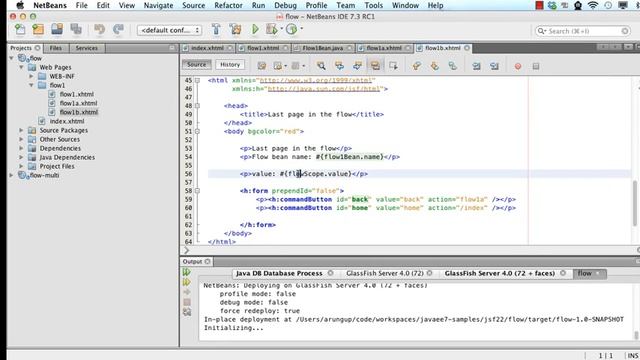Click the Profile Project toolbar icon
640x360 pixels.
(x=291, y=29)
